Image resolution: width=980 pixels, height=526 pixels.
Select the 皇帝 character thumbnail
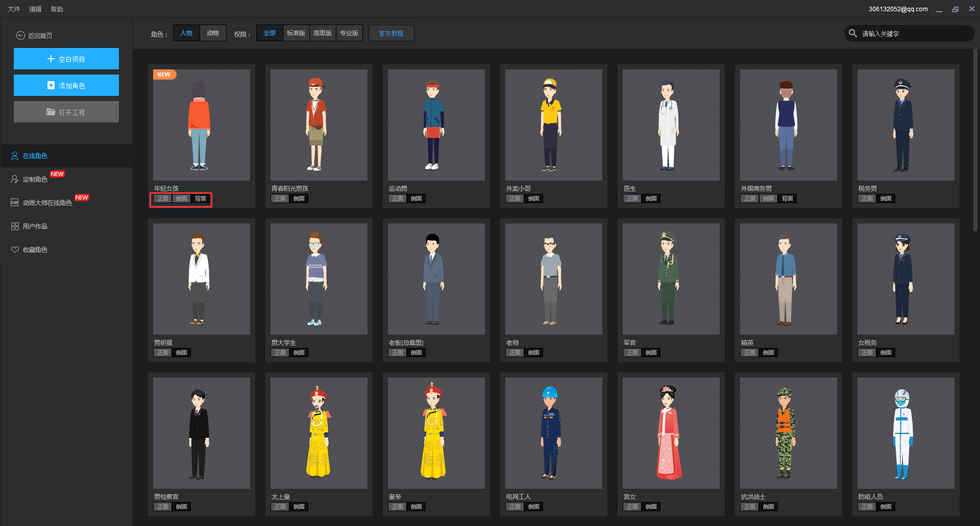436,433
